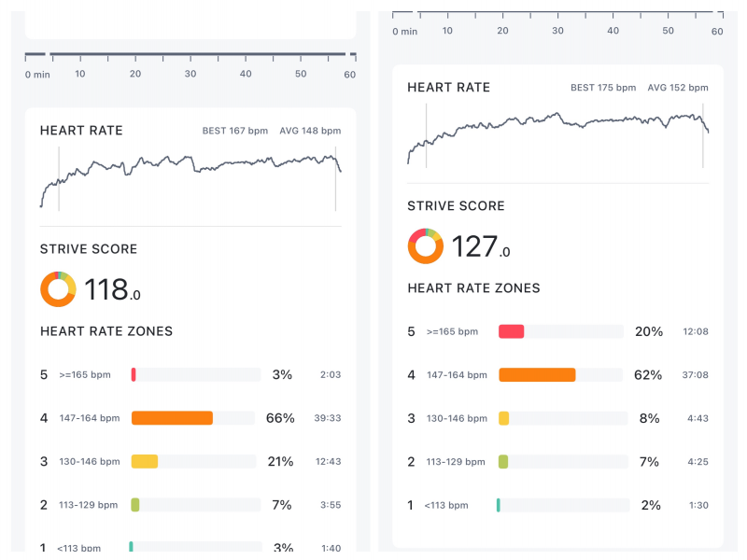Select the red zone 5 bar at 20%

click(x=511, y=331)
